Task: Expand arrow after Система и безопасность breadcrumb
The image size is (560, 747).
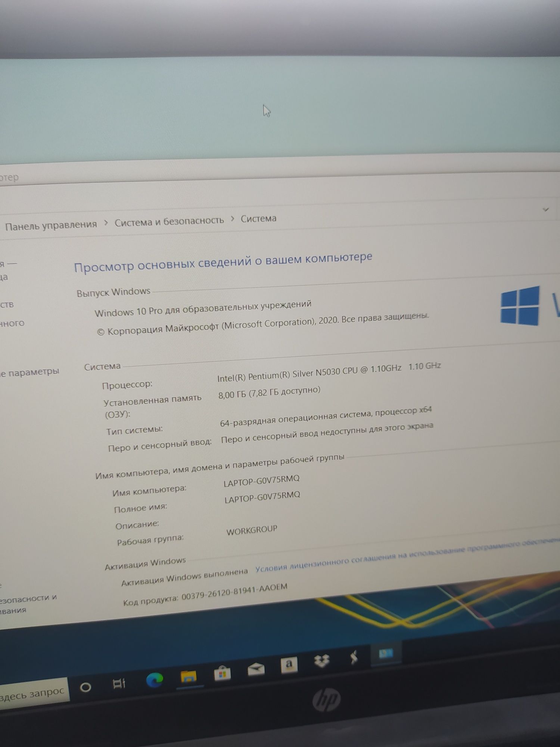Action: click(x=233, y=219)
